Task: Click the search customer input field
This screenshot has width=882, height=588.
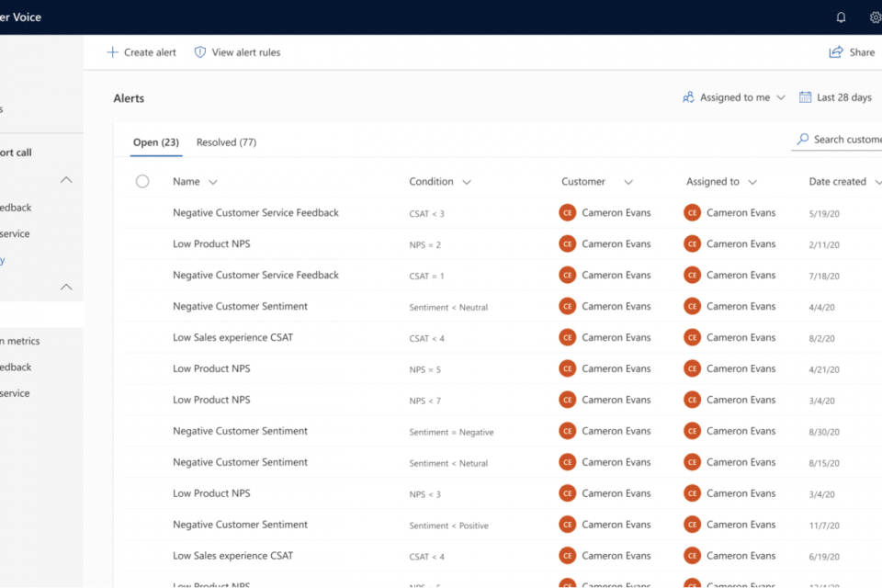Action: (x=847, y=140)
